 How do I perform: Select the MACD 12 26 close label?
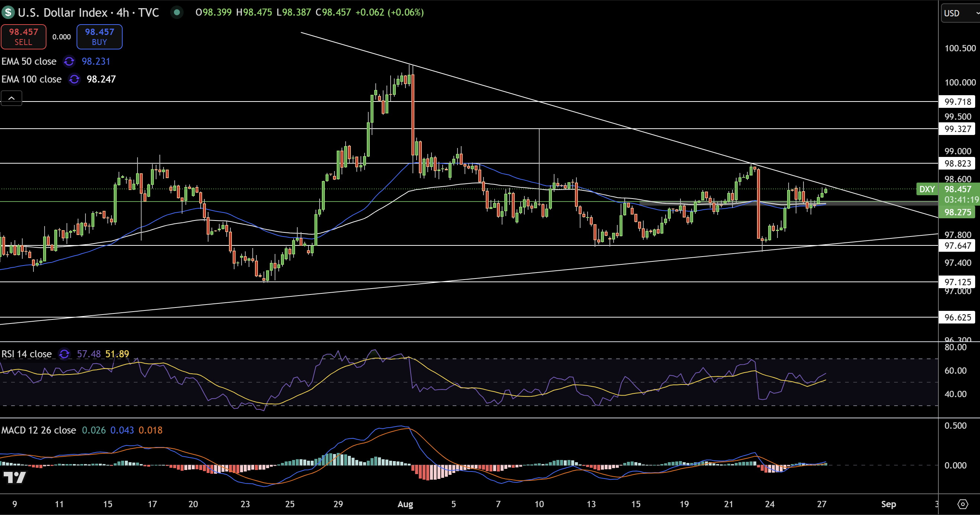click(x=39, y=430)
